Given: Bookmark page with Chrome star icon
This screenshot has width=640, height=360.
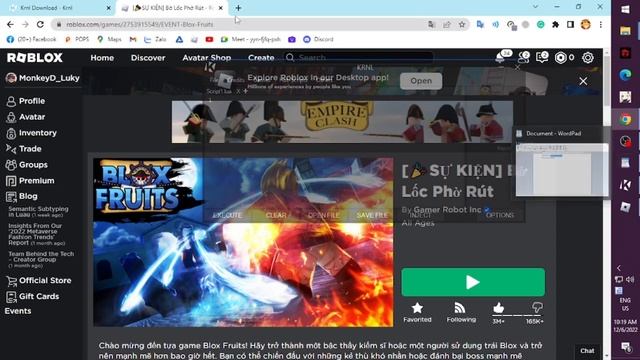Looking at the screenshot, I should [x=462, y=24].
